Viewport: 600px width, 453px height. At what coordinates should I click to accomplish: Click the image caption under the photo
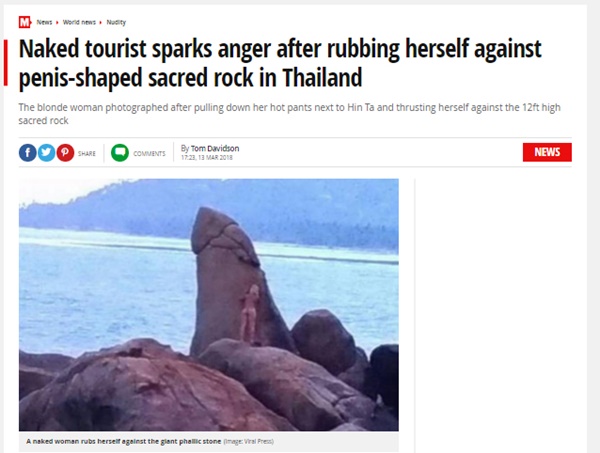[124, 441]
